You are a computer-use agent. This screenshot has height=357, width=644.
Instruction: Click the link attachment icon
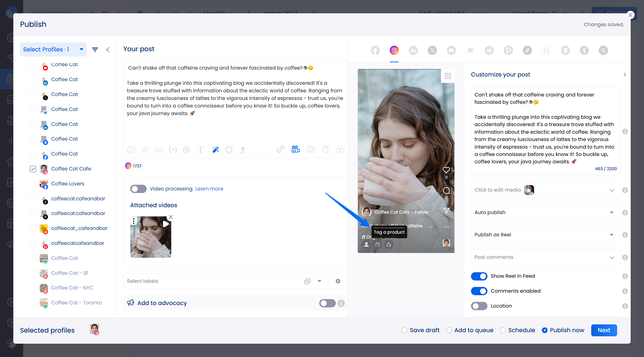click(280, 149)
